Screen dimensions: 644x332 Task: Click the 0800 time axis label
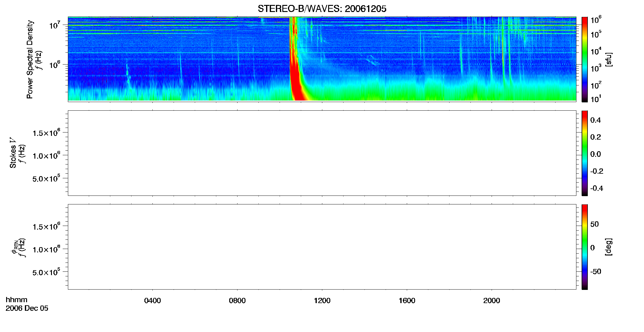237,301
